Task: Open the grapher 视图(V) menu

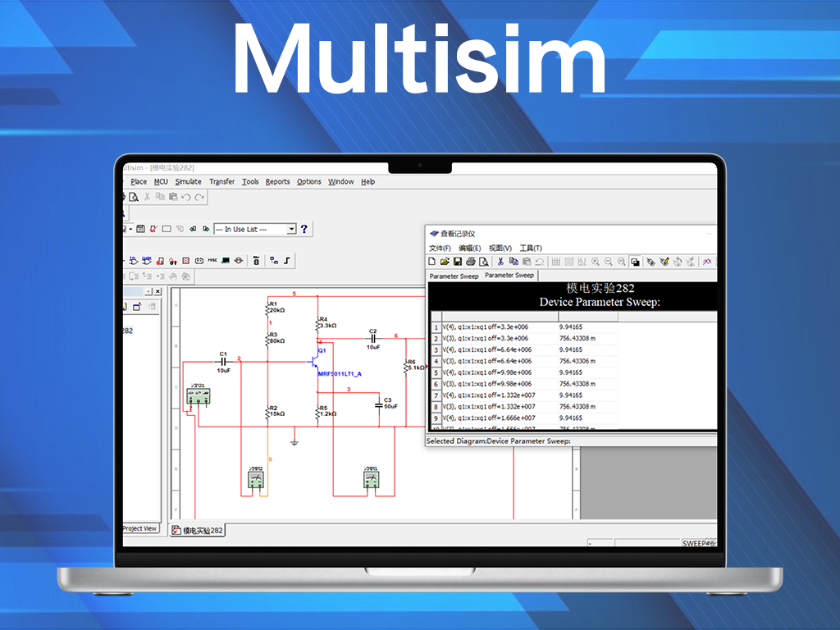Action: point(500,248)
